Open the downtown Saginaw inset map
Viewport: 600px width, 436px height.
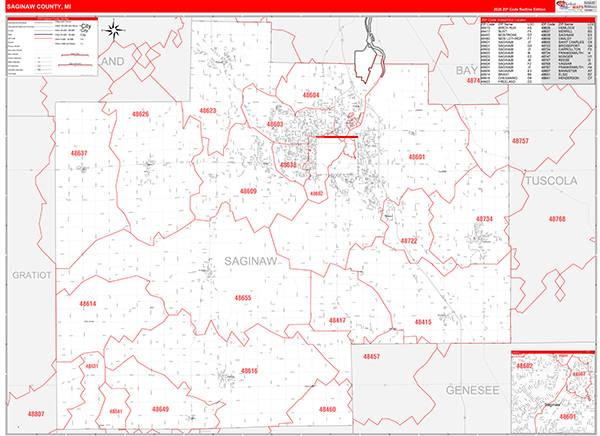coord(553,392)
